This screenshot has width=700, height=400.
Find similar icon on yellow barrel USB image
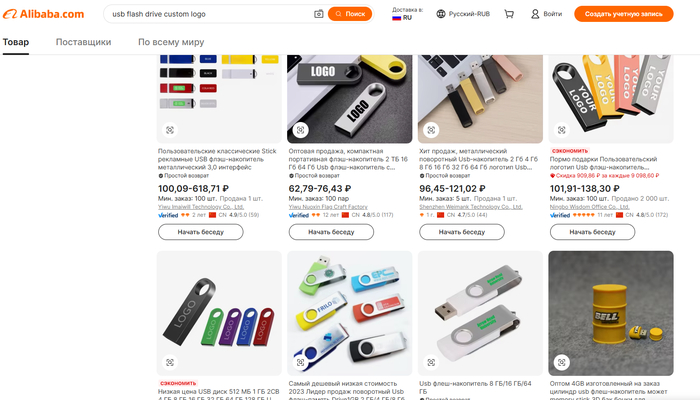[562, 362]
